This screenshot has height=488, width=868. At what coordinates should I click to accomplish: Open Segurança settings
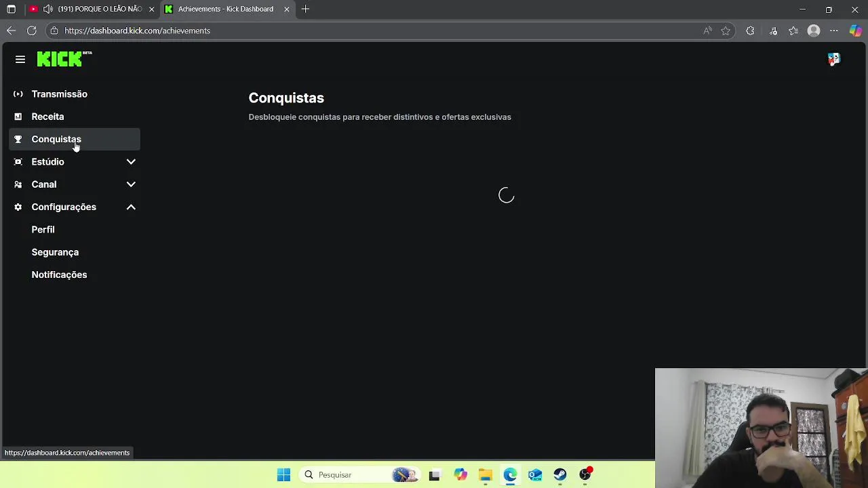pos(55,252)
